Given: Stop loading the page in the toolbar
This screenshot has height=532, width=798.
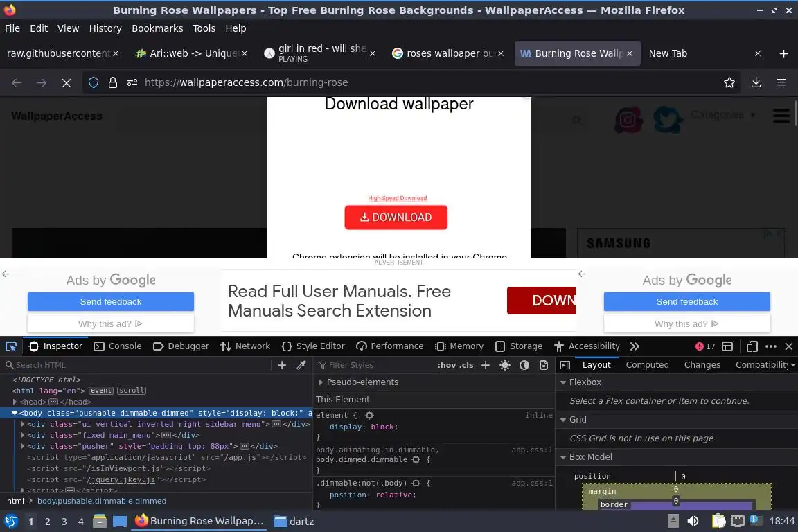Looking at the screenshot, I should tap(66, 82).
